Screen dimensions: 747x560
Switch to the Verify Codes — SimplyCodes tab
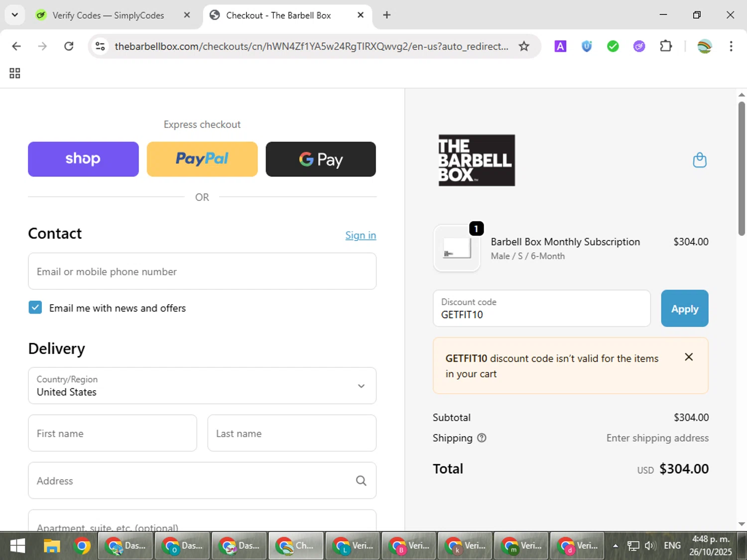point(108,15)
